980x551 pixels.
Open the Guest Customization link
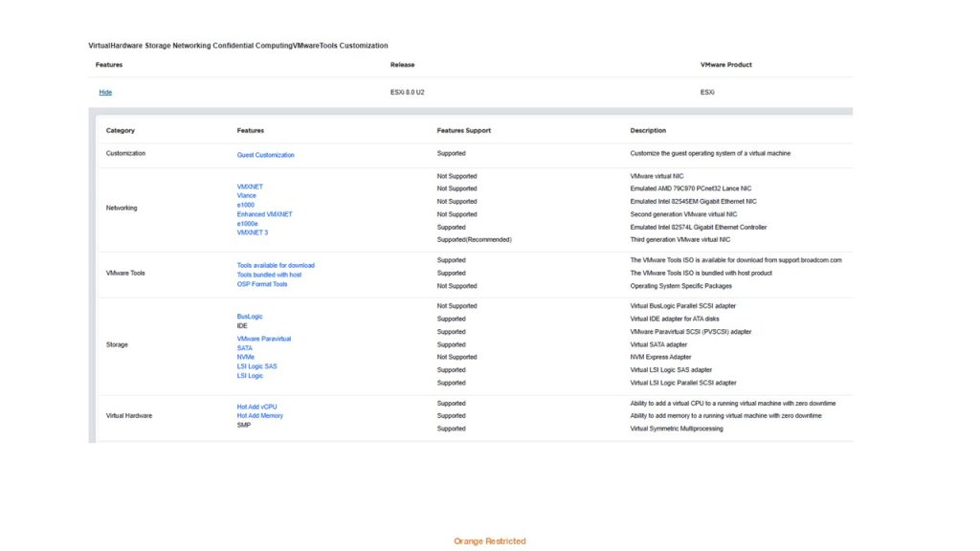[x=266, y=155]
